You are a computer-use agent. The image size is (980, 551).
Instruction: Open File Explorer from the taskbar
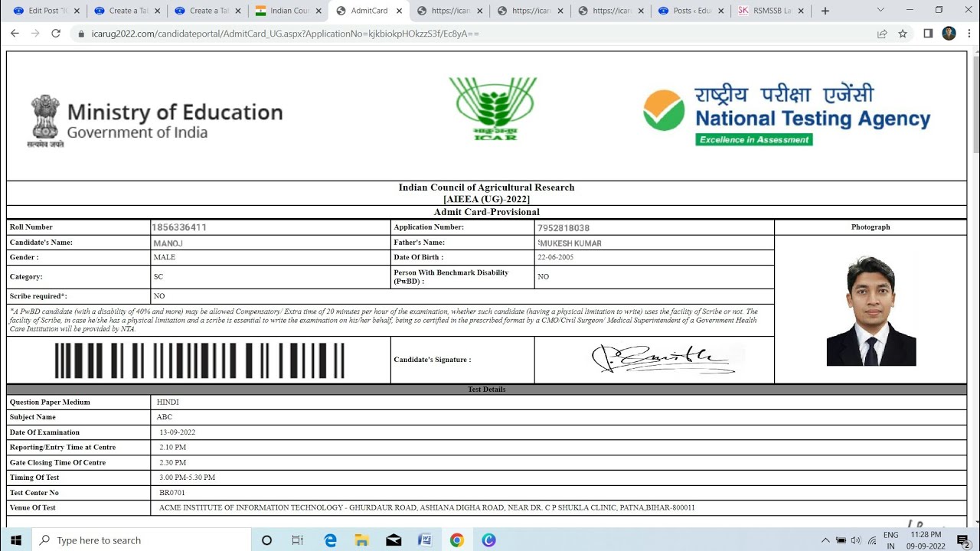point(361,540)
